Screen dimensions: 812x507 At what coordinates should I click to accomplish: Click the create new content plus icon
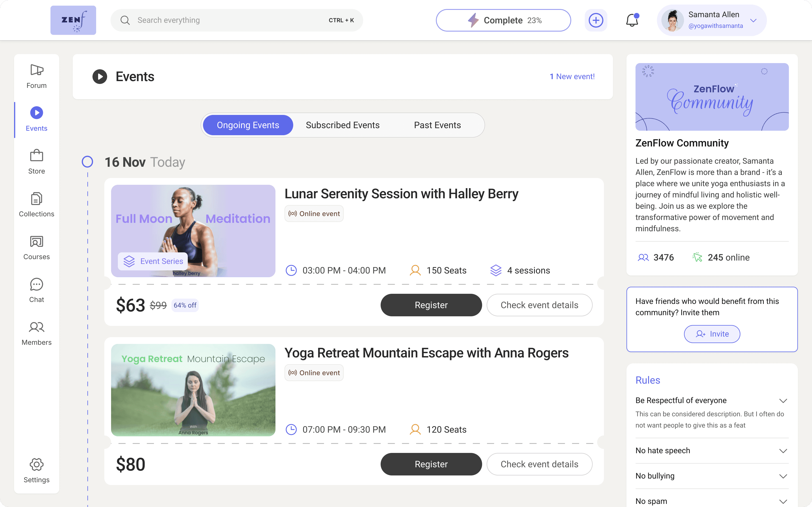click(x=595, y=20)
